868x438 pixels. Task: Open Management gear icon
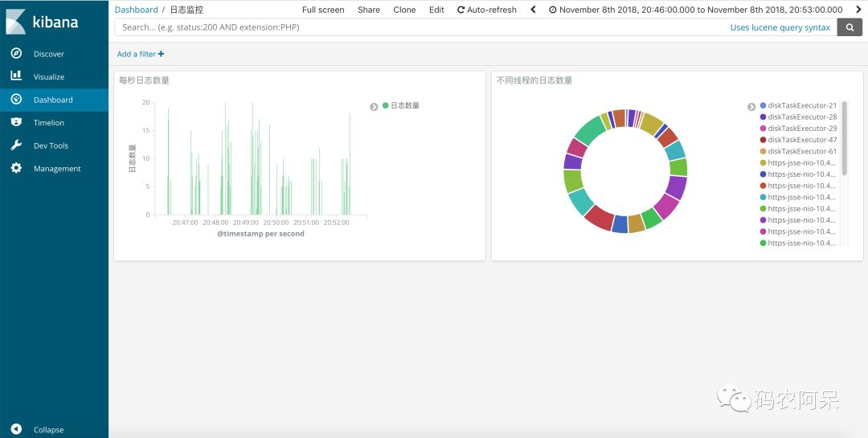point(17,168)
